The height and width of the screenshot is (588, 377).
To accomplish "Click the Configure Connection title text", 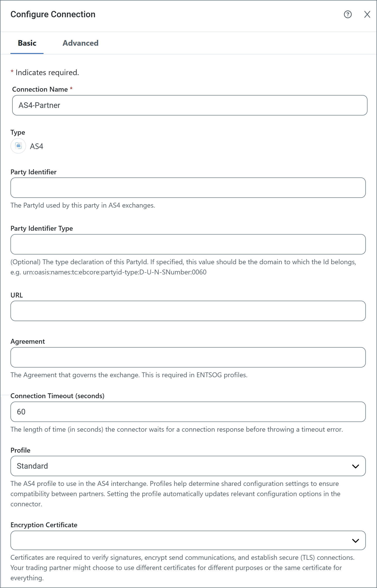I will [53, 14].
